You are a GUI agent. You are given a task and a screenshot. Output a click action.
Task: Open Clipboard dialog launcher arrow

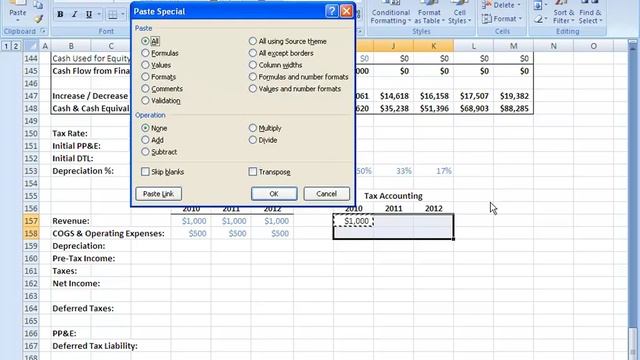(x=43, y=31)
